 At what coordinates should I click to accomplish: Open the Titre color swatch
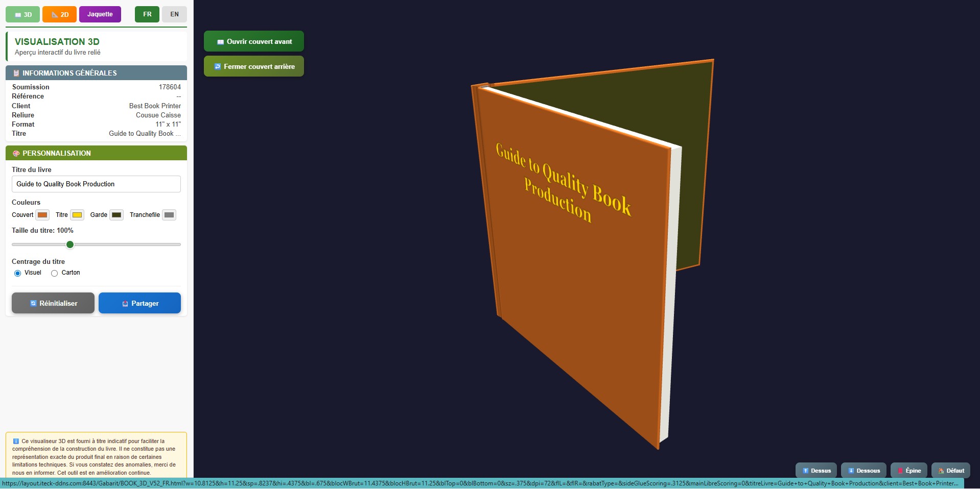[77, 215]
